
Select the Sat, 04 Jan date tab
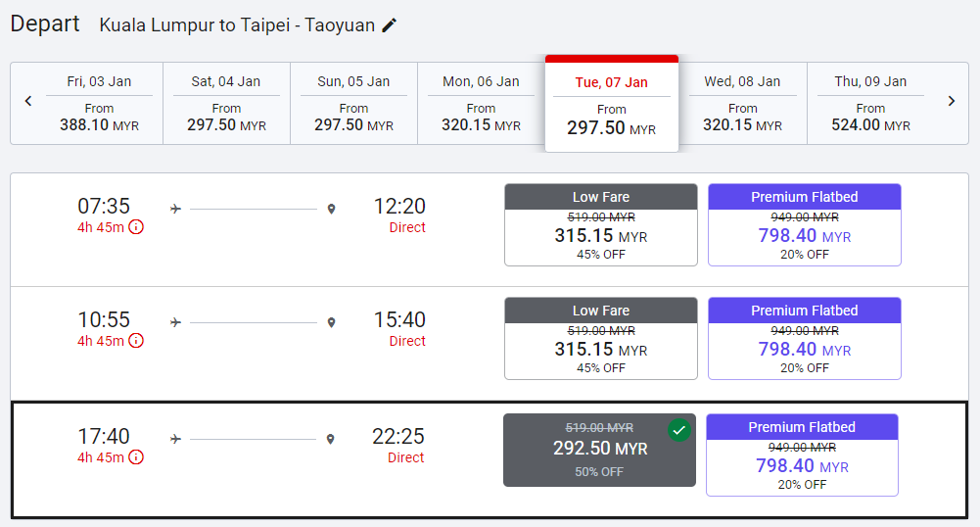coord(226,103)
